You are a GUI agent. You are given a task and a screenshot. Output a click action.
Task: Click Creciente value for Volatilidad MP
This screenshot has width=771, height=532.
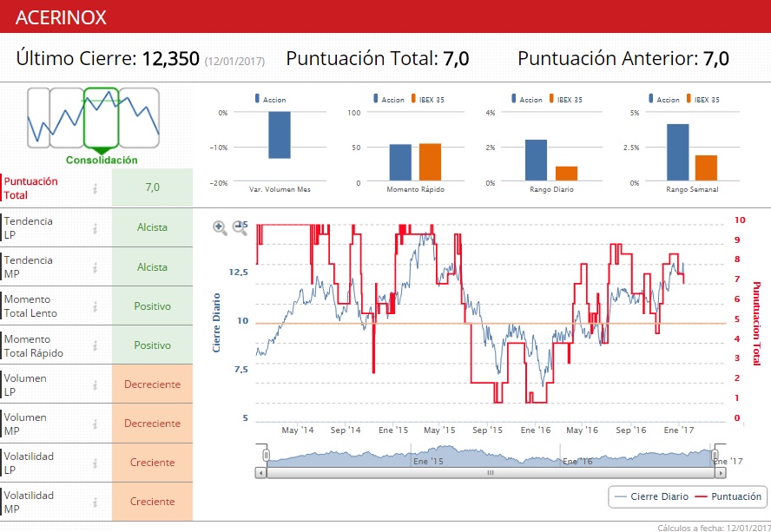(153, 502)
